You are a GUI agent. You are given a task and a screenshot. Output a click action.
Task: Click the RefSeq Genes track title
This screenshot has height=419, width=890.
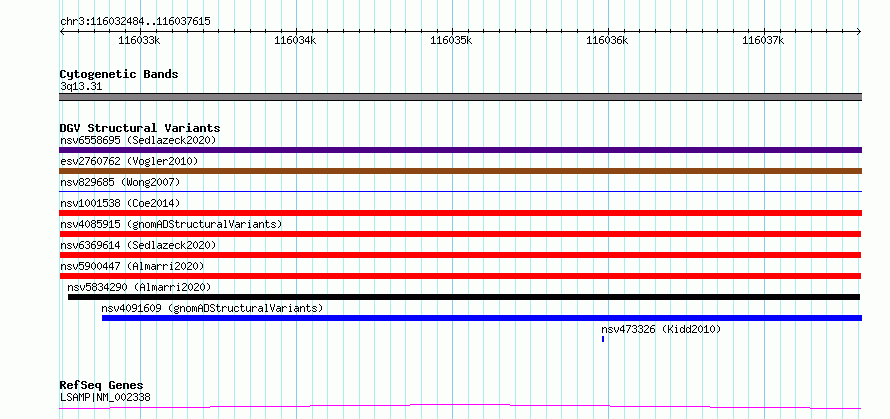(x=101, y=386)
